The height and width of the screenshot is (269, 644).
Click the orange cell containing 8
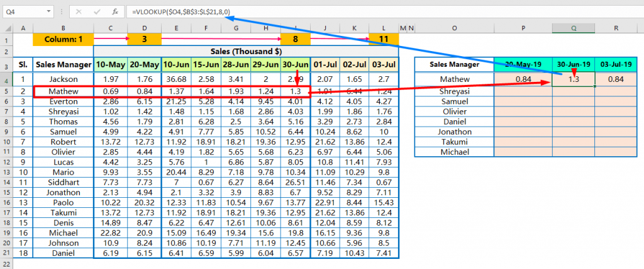[296, 40]
